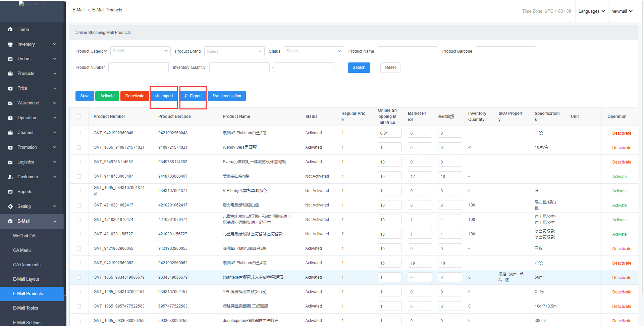Viewport: 644px width, 326px height.
Task: Click the Reports sidebar icon
Action: pyautogui.click(x=10, y=192)
